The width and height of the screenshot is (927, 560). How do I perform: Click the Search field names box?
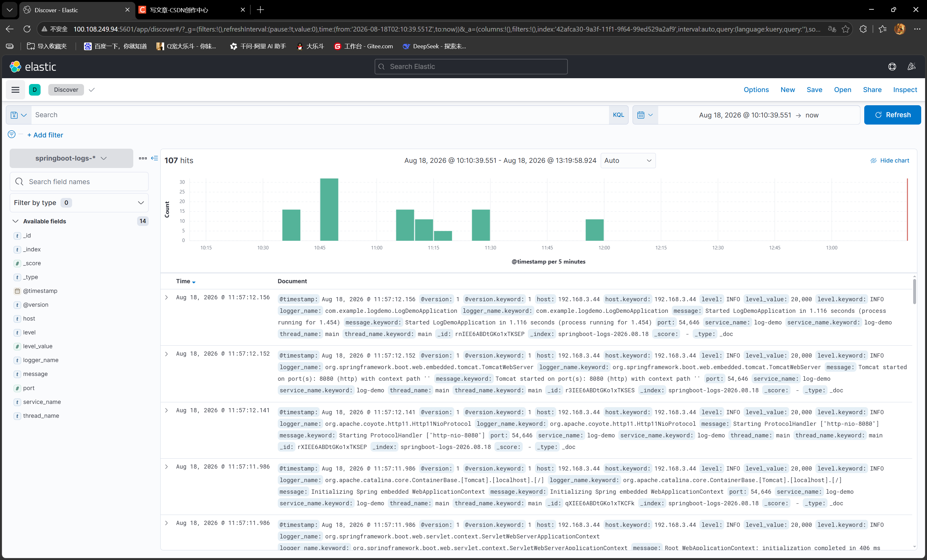(x=79, y=182)
